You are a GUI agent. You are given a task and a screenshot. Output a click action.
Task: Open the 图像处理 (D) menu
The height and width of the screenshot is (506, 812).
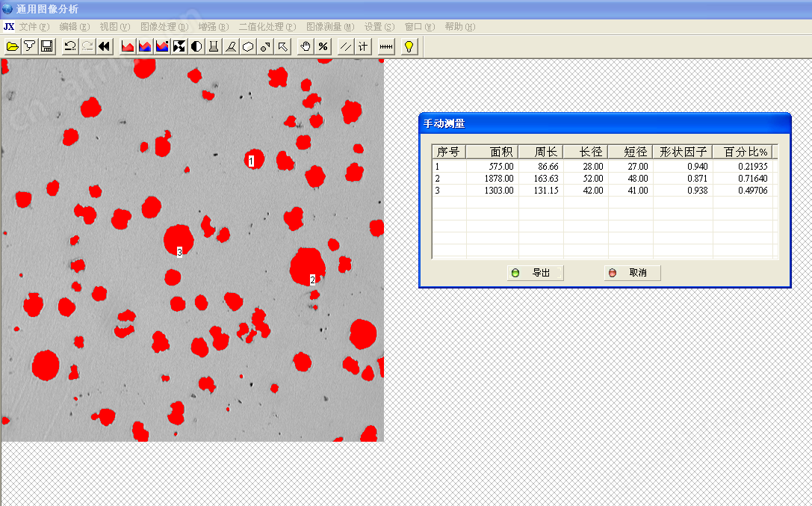[164, 26]
